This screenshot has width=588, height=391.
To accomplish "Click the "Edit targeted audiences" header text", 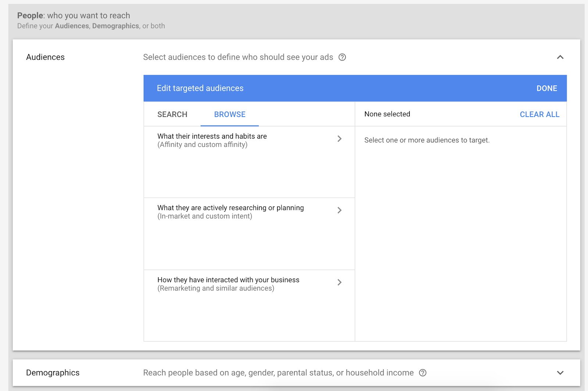I will coord(200,88).
